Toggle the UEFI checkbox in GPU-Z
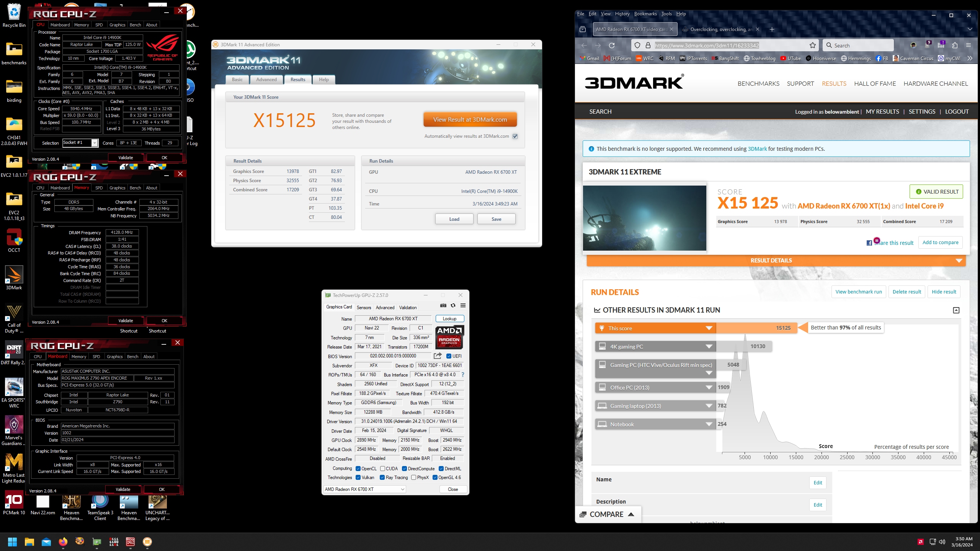The width and height of the screenshot is (980, 551). [449, 356]
